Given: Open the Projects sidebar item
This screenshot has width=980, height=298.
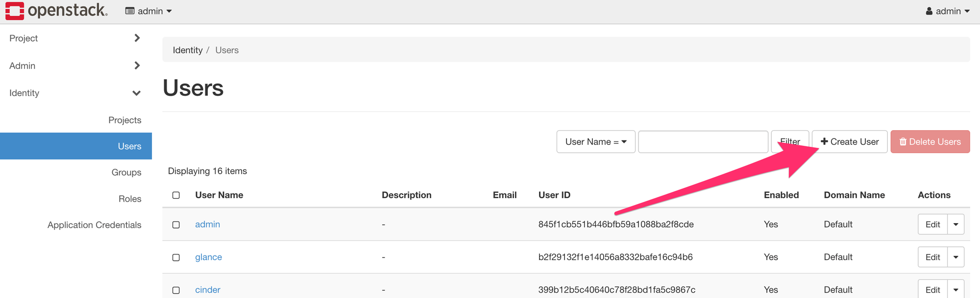Looking at the screenshot, I should 125,120.
